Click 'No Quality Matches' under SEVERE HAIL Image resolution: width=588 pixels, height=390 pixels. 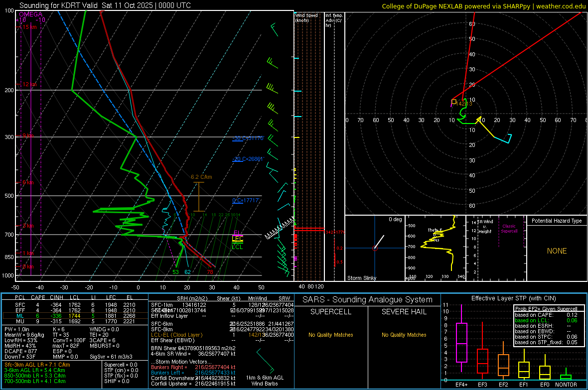point(404,335)
